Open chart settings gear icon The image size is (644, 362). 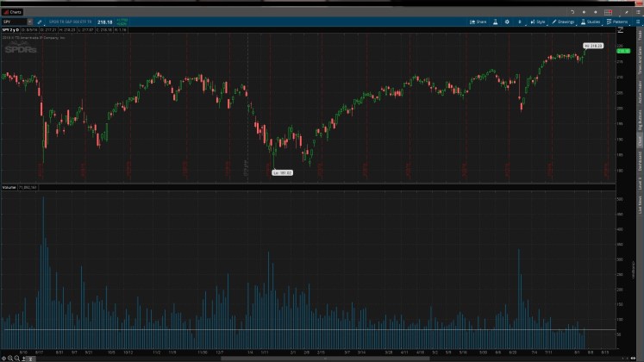pyautogui.click(x=506, y=22)
